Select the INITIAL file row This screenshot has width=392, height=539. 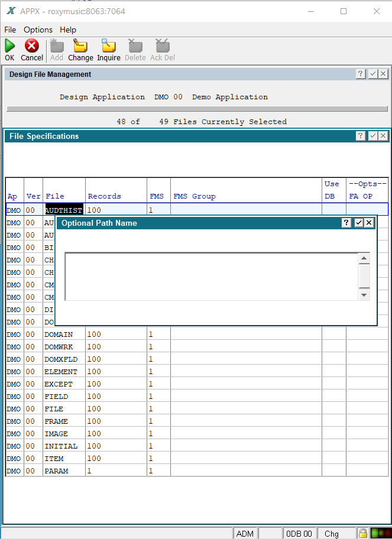(197, 446)
